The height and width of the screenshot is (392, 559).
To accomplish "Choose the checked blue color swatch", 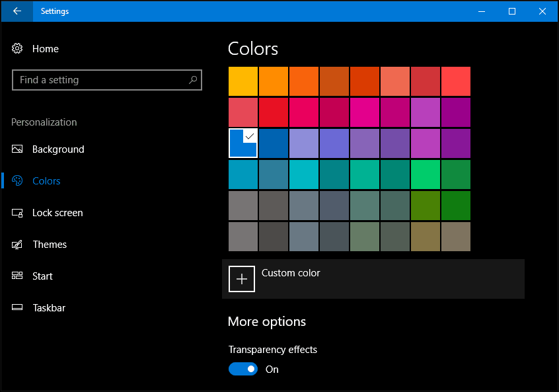I will [x=243, y=143].
